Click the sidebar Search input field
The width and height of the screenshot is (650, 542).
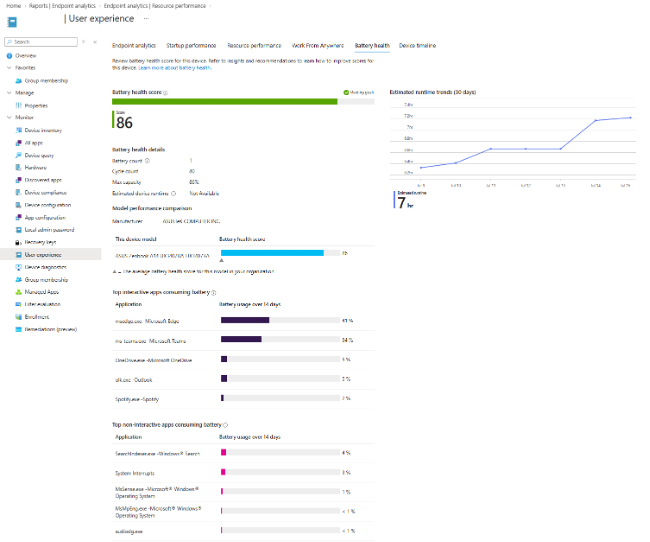click(41, 42)
